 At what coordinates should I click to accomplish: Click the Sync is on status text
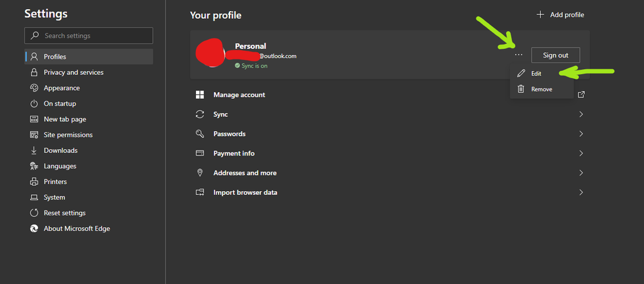(254, 65)
